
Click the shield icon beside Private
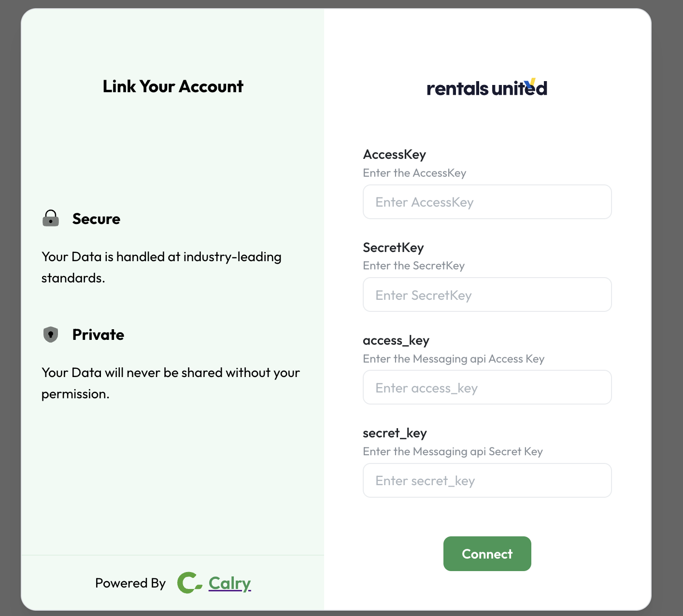(51, 334)
